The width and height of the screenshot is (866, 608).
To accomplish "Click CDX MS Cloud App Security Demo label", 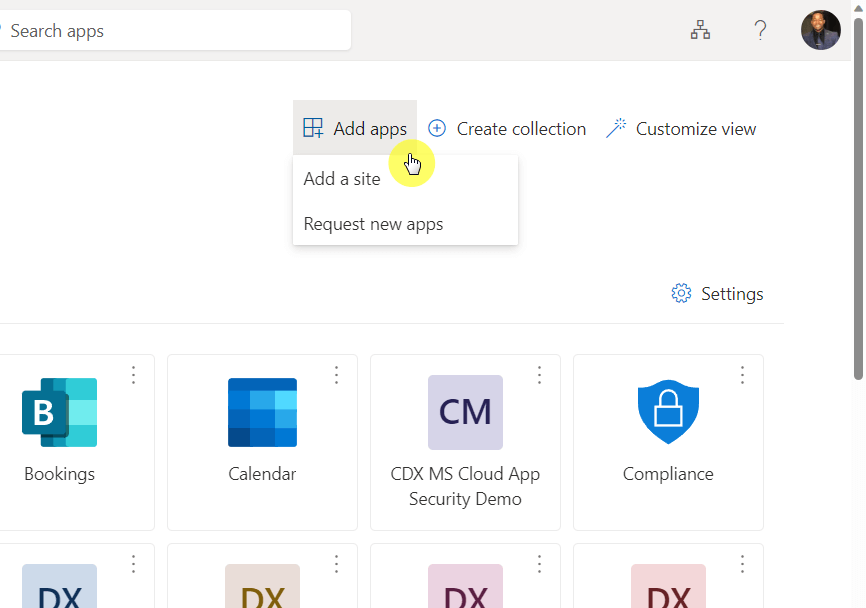I will (x=465, y=486).
